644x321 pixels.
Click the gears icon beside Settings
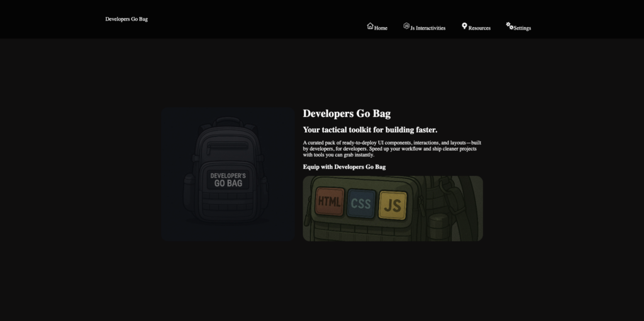(x=509, y=26)
